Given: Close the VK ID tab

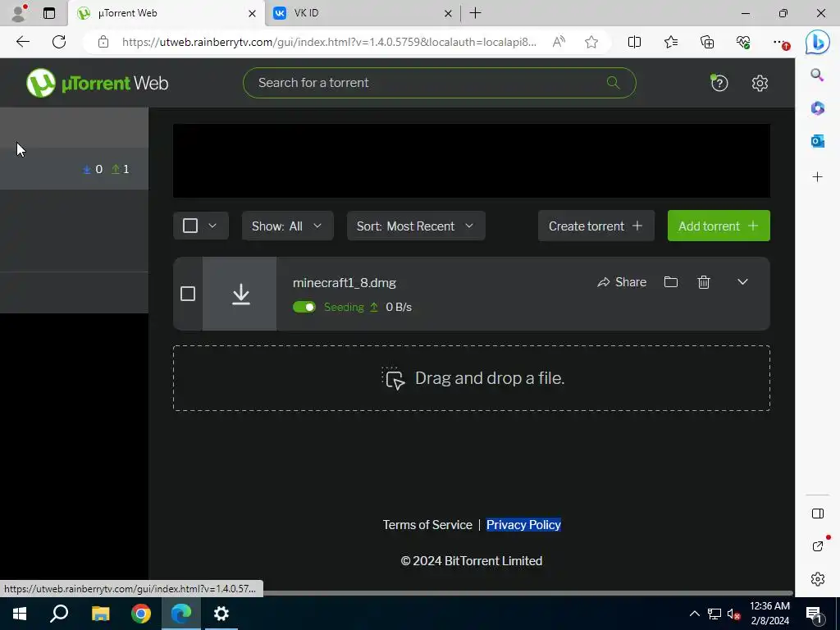Looking at the screenshot, I should coord(448,13).
